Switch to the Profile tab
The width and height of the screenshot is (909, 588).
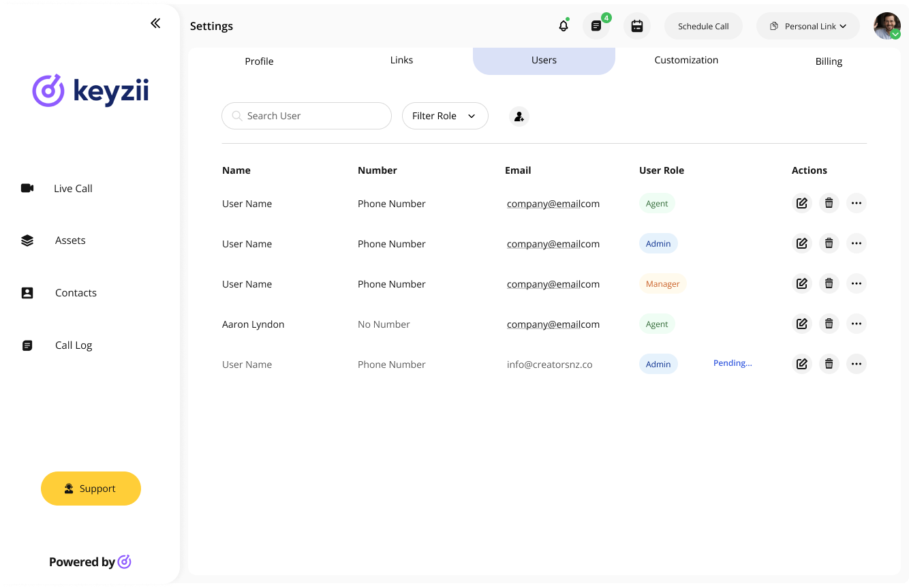pos(259,61)
